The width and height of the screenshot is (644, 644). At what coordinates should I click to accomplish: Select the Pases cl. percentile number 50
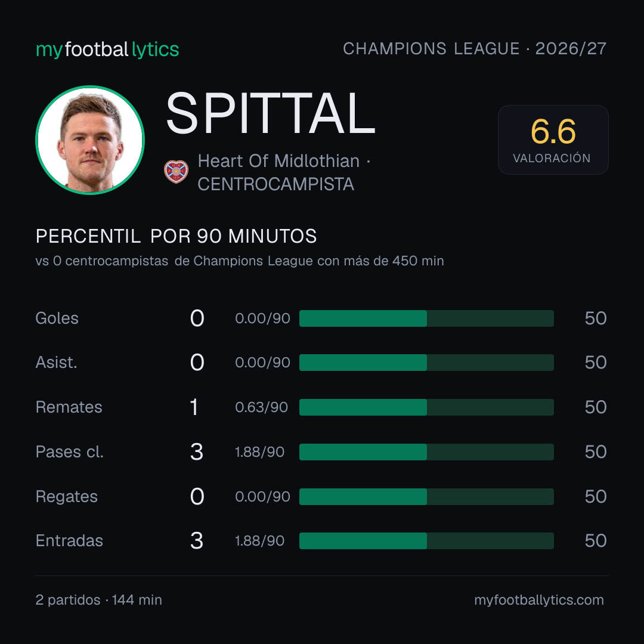596,452
